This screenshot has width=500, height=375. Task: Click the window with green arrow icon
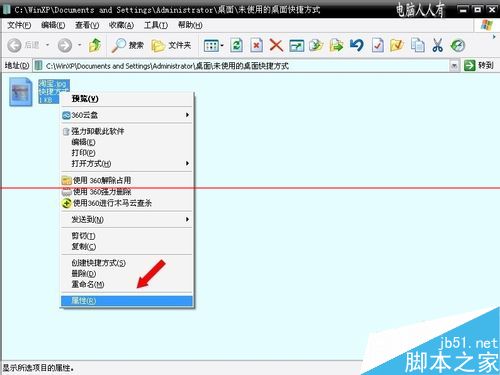[x=296, y=45]
